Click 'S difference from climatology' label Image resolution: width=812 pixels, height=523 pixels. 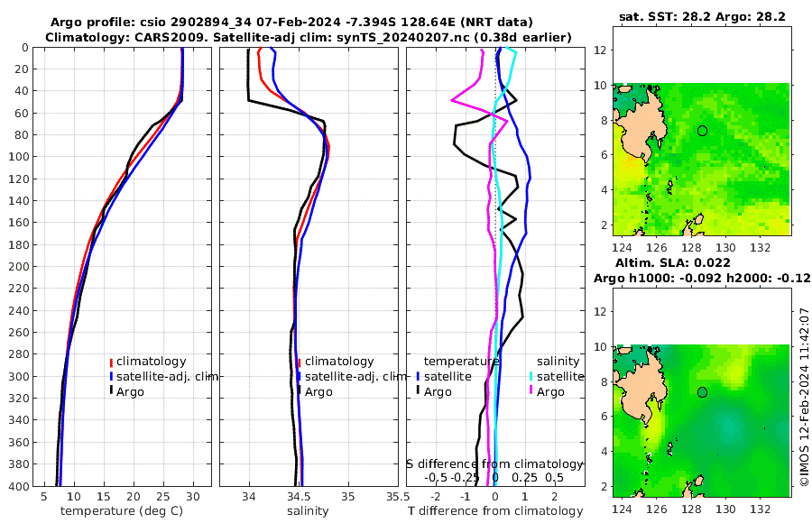coord(494,464)
